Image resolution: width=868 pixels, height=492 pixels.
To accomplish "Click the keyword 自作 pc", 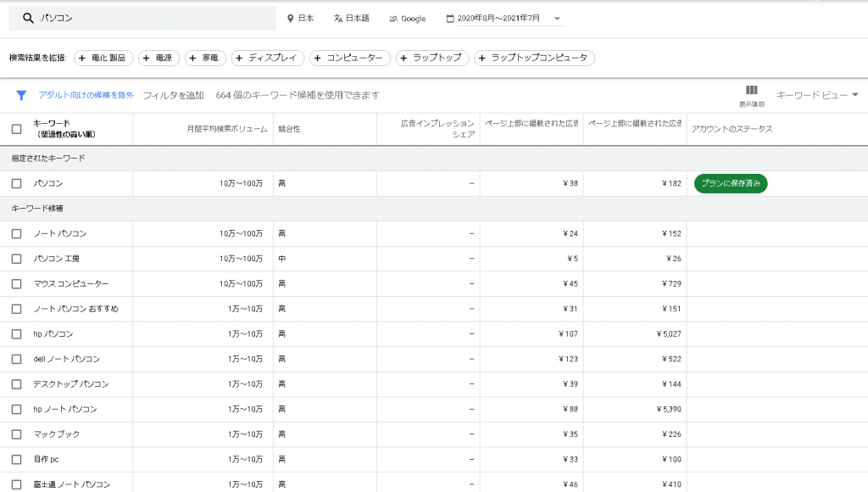I will 46,459.
